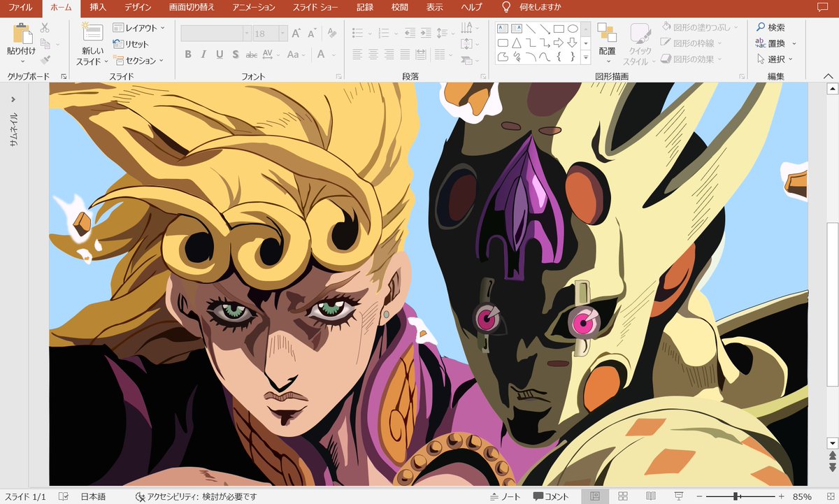Click the 検索 find button
839x504 pixels.
click(x=771, y=27)
